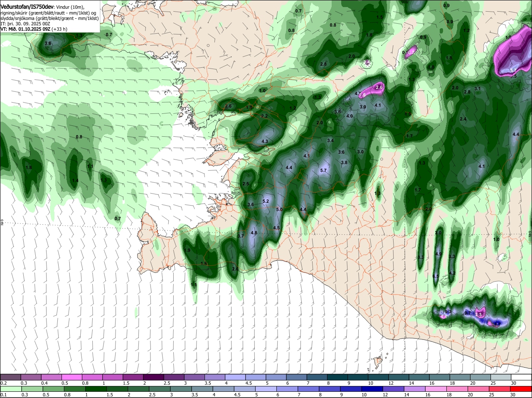Click the 1.1 value near the southwest coast

(x=193, y=284)
